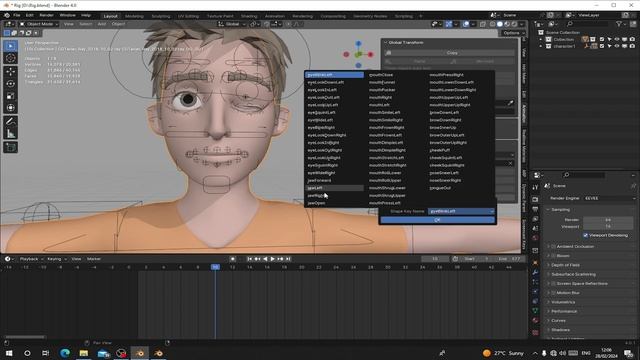Click the Blender logo menu icon
This screenshot has width=640, height=360.
coord(7,15)
